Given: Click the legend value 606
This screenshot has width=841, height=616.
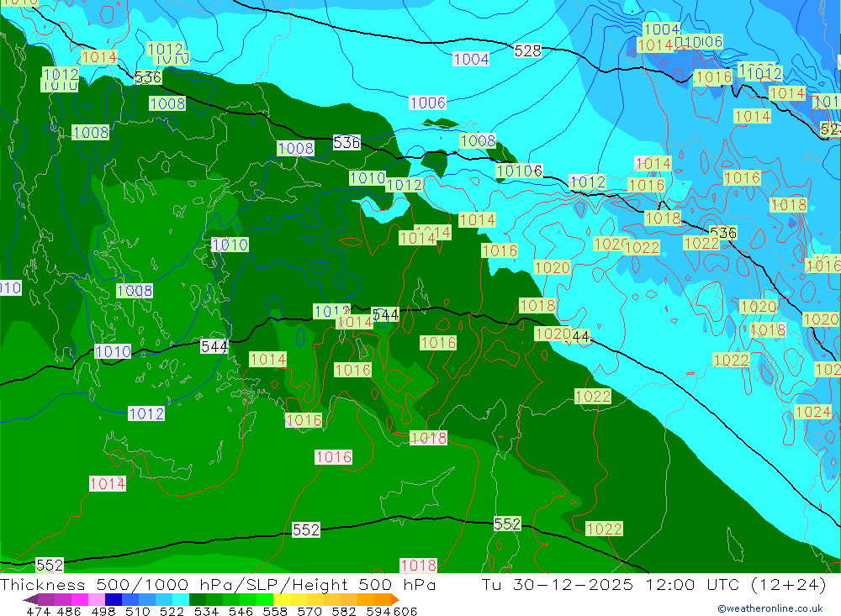Looking at the screenshot, I should pyautogui.click(x=405, y=611).
